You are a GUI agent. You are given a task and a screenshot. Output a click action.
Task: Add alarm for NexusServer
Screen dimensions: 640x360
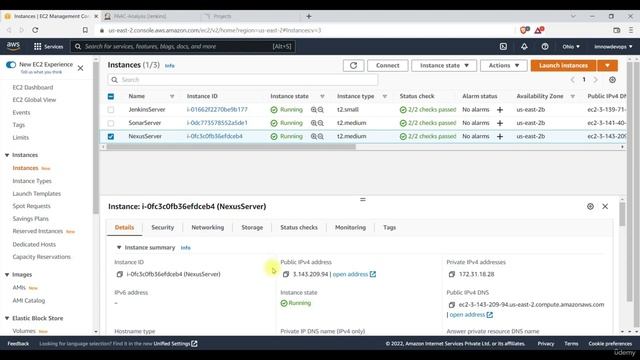coord(500,137)
